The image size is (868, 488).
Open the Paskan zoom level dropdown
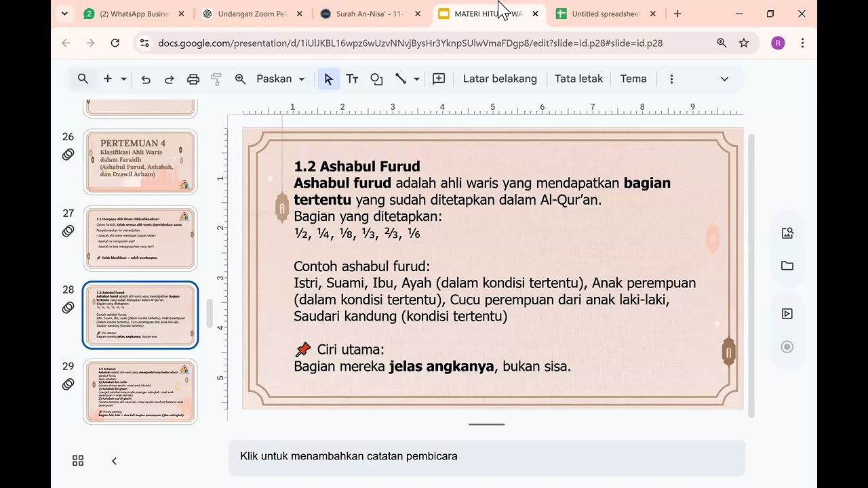[x=280, y=79]
